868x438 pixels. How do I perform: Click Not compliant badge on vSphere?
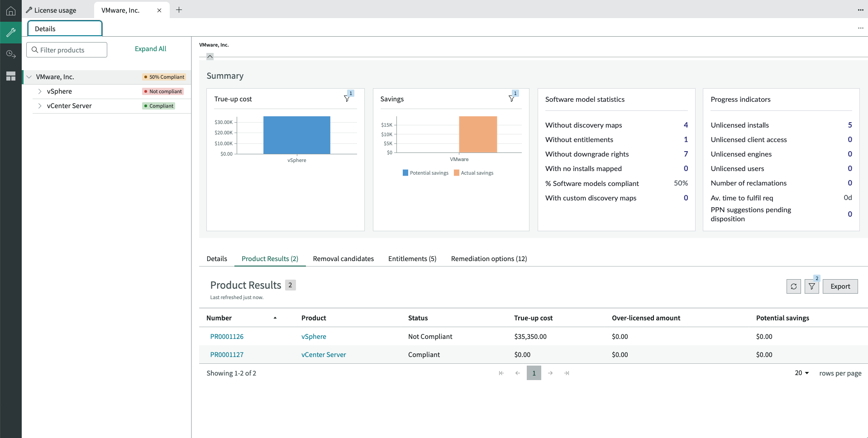coord(163,91)
